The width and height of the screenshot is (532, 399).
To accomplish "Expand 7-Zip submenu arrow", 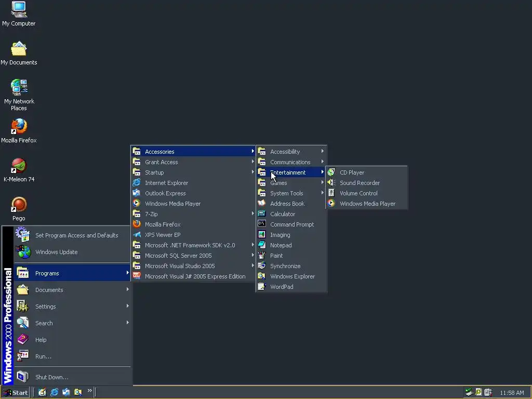I will 253,214.
